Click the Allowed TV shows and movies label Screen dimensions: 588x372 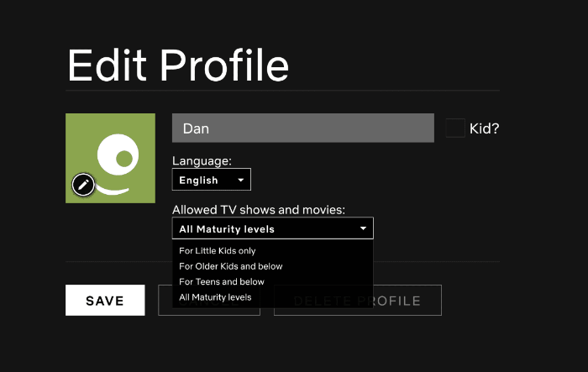[x=259, y=209]
